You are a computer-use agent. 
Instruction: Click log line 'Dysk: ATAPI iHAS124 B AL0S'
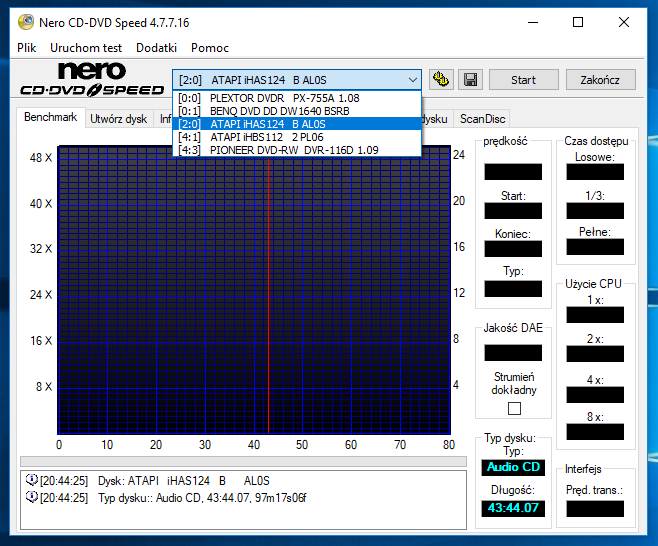click(x=184, y=481)
